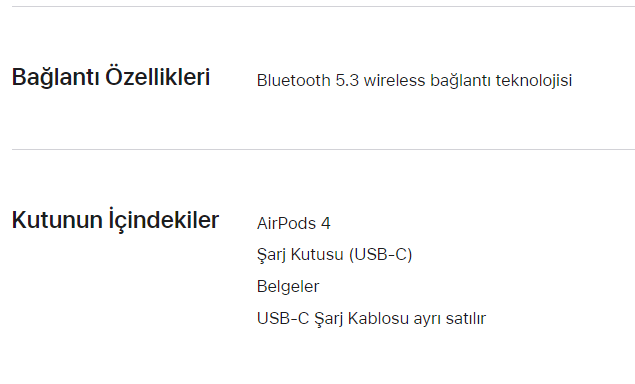The image size is (635, 384).
Task: Click the Şarj Kutusu (USB-C) list entry
Action: click(335, 255)
